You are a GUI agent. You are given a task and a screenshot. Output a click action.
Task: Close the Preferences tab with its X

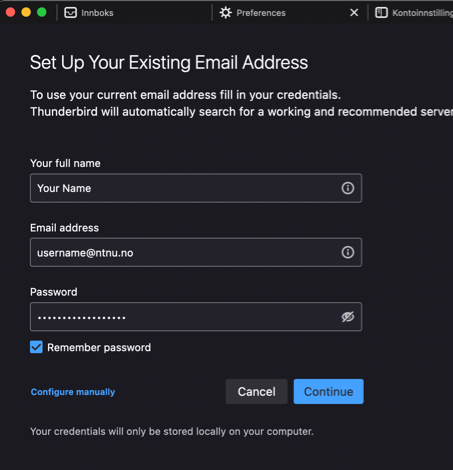[x=354, y=13]
